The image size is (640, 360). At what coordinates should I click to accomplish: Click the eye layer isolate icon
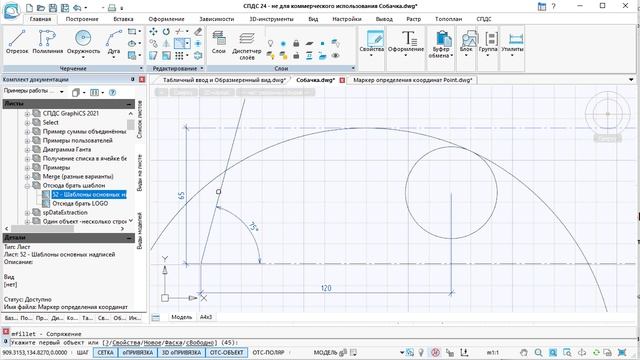(336, 55)
